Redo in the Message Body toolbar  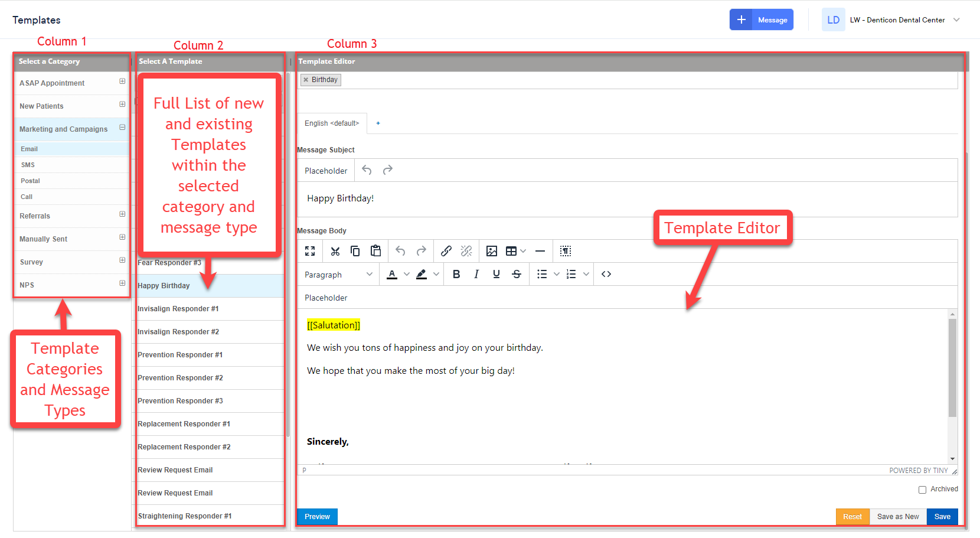421,251
